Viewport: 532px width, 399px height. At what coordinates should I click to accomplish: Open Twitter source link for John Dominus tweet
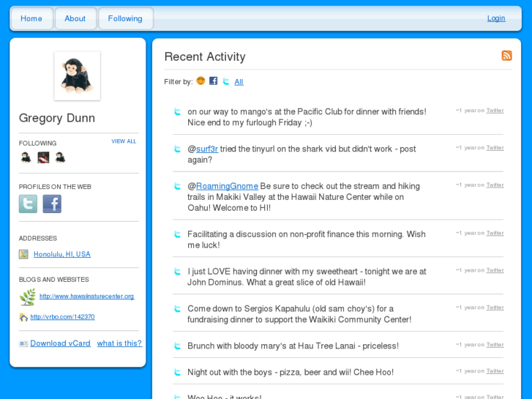(x=495, y=270)
